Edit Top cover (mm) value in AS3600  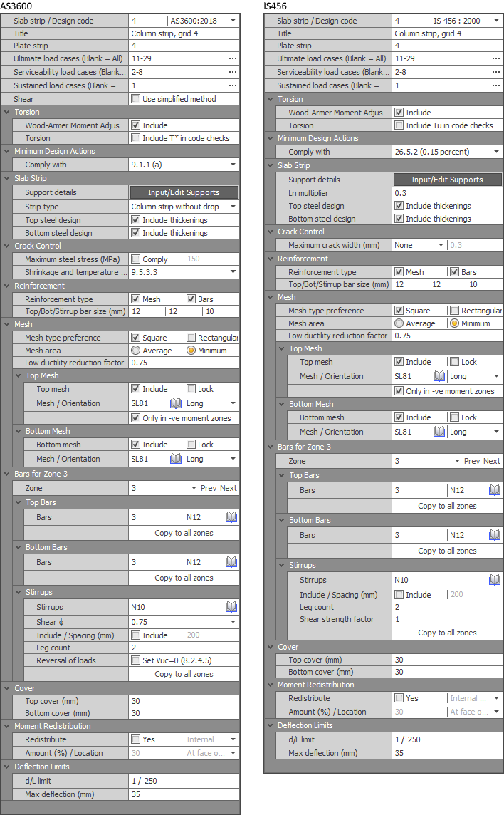(184, 700)
